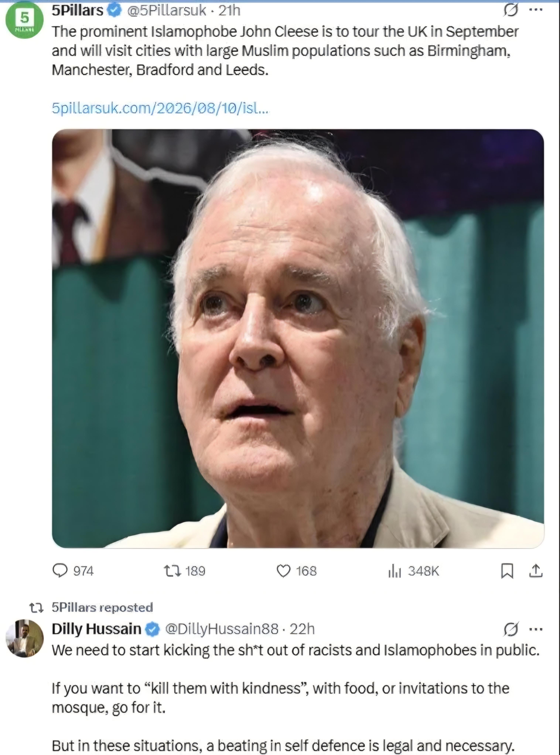560x755 pixels.
Task: Click the 5Pillars reposted label
Action: 102,607
